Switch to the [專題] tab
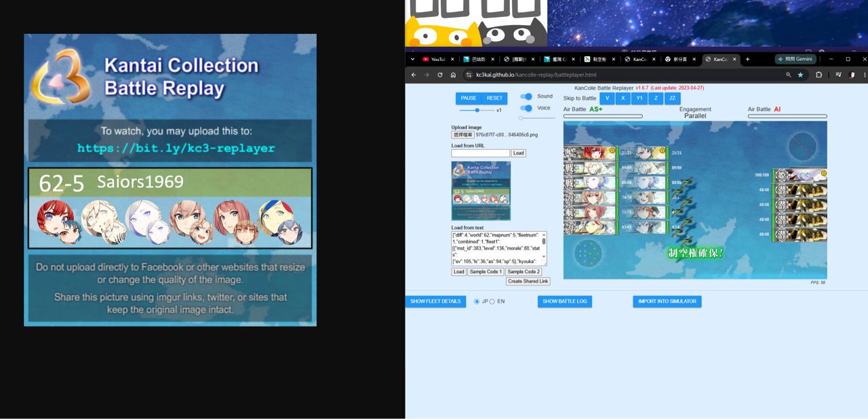The image size is (868, 419). pos(519,59)
